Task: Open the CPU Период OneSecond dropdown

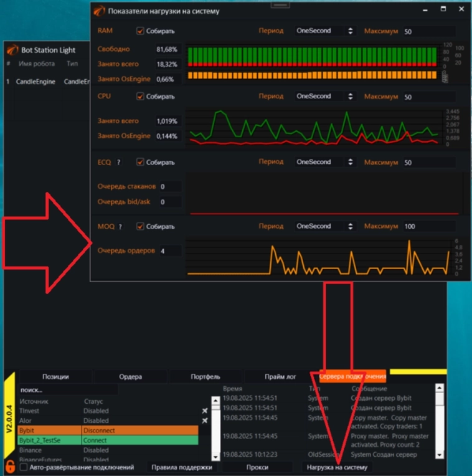Action: [324, 97]
